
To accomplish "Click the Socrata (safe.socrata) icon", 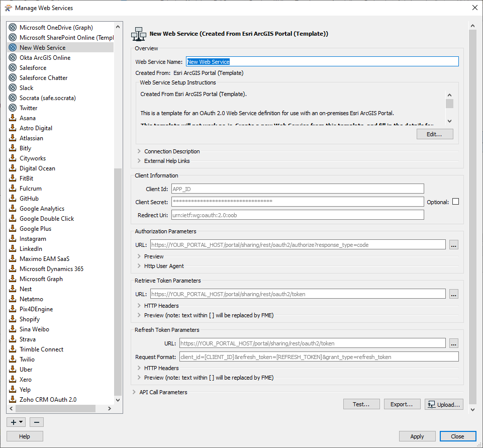I will [x=13, y=98].
